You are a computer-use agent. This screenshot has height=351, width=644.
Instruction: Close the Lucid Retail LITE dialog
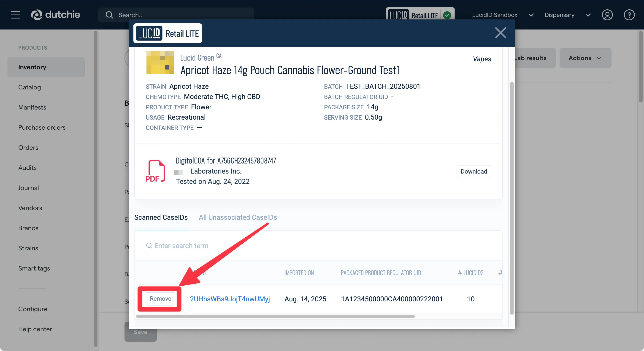(x=501, y=33)
